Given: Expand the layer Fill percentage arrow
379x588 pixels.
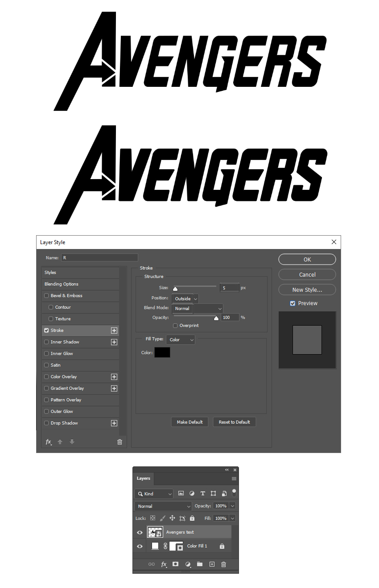Looking at the screenshot, I should click(x=232, y=519).
